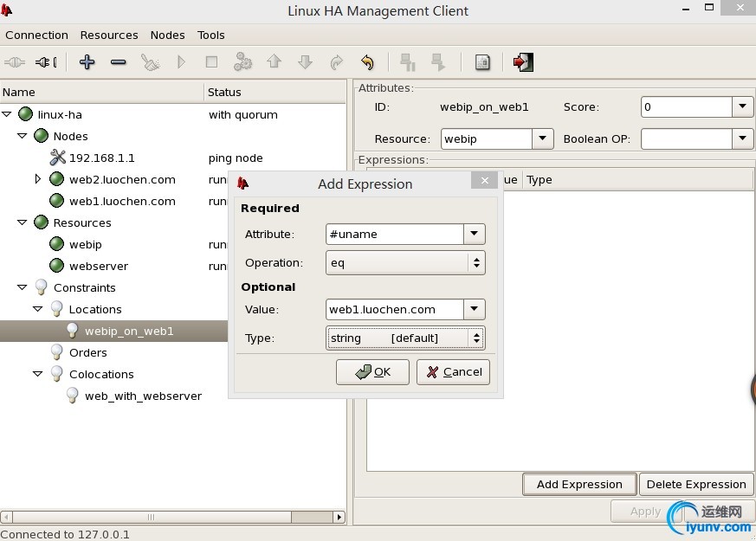Viewport: 756px width, 541px height.
Task: Open the Operation eq selector
Action: pyautogui.click(x=405, y=263)
